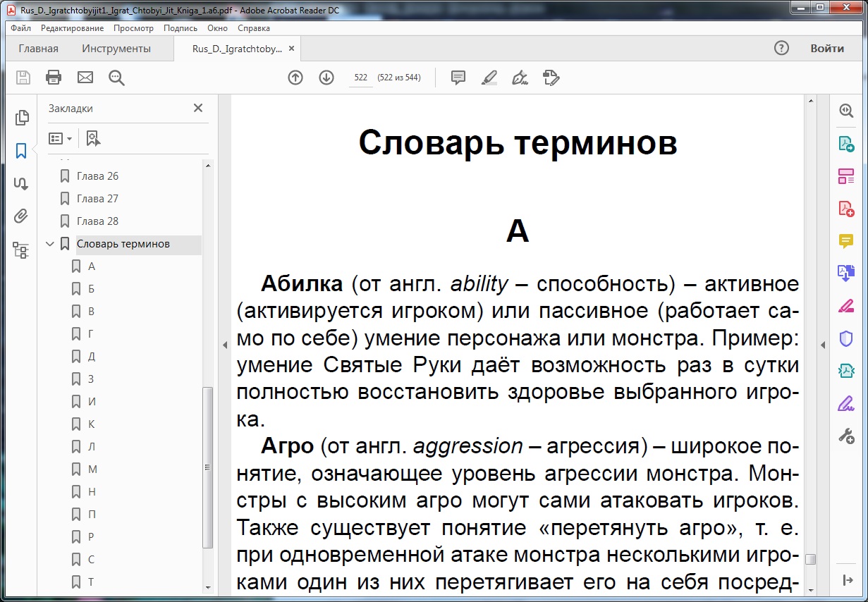Expand the right tools pane arrow
The image size is (868, 602).
847,579
